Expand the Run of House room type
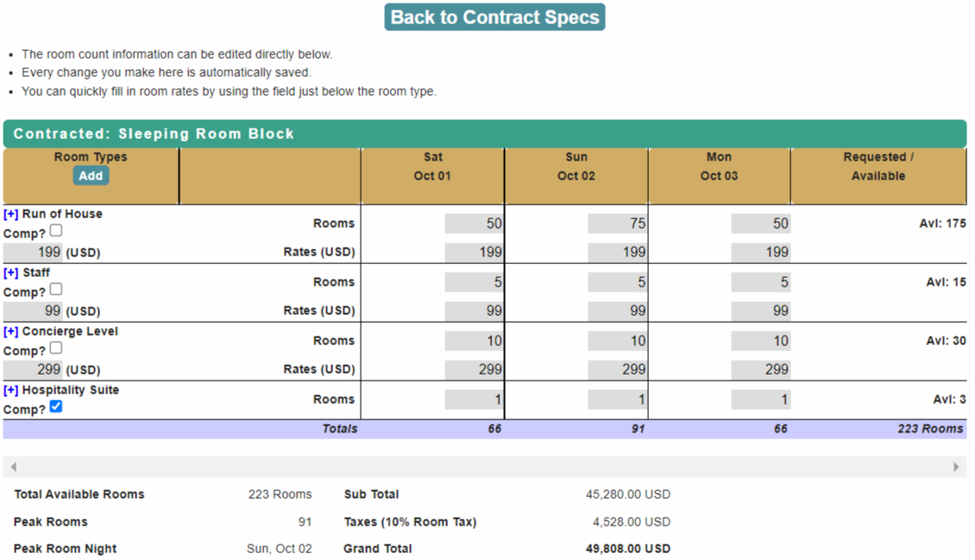 12,213
